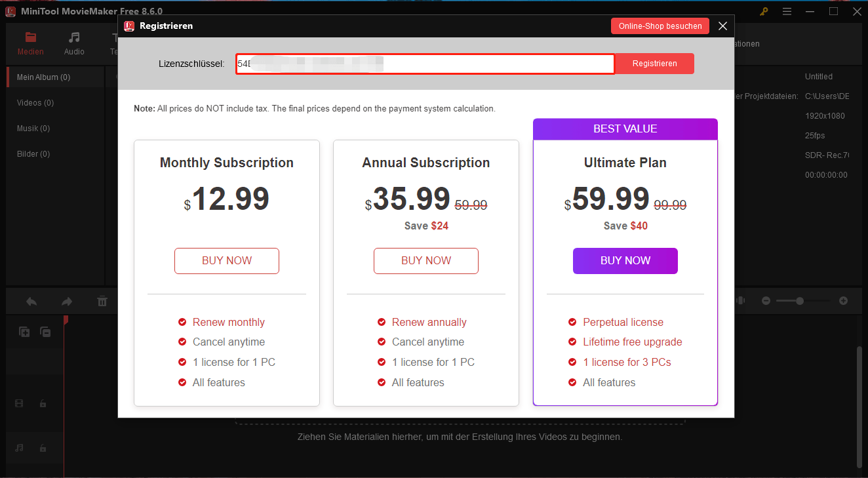Close the Registrieren dialog
Viewport: 868px width, 478px height.
point(722,26)
